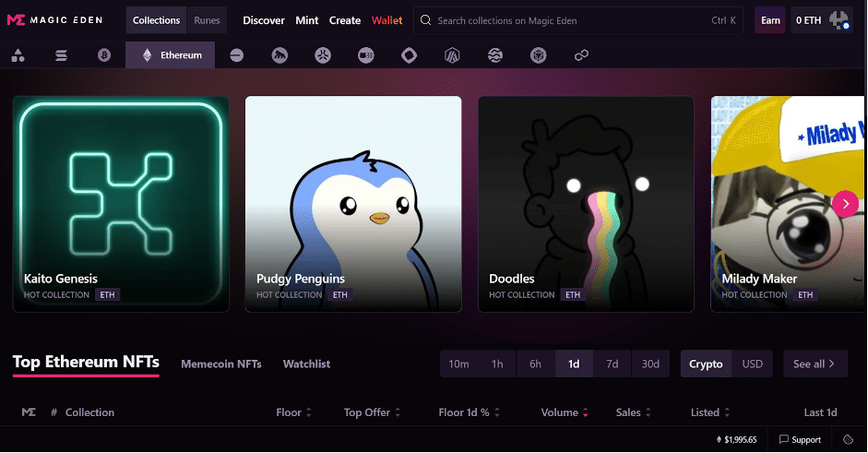
Task: Open cookie settings icon in footer
Action: 848,440
